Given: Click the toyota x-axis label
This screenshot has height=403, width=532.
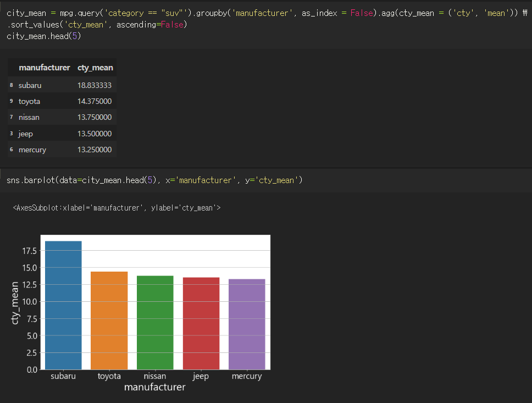Looking at the screenshot, I should pyautogui.click(x=109, y=376).
